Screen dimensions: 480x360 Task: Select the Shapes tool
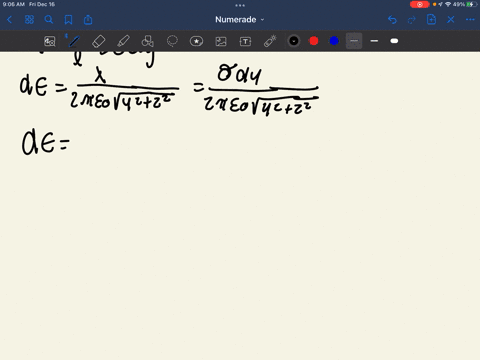148,41
